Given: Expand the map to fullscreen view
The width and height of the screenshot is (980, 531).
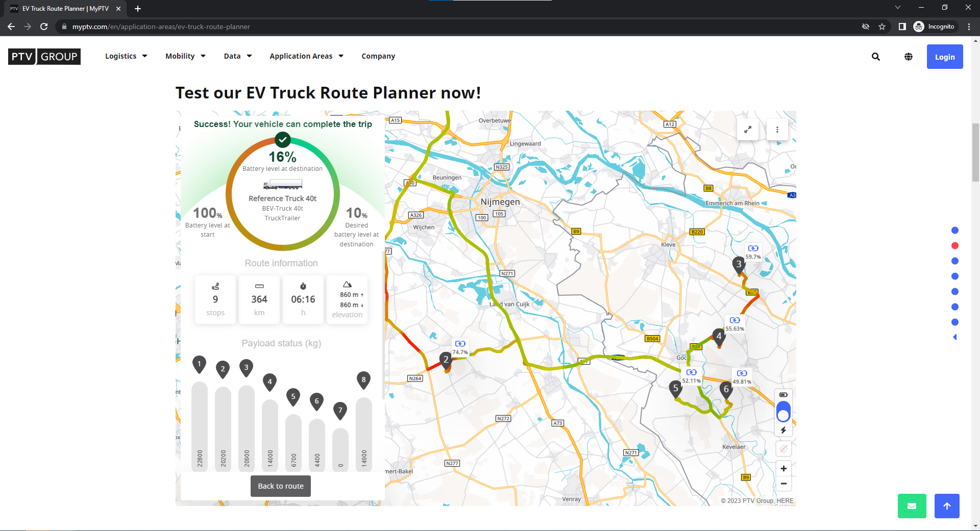Looking at the screenshot, I should pyautogui.click(x=747, y=130).
